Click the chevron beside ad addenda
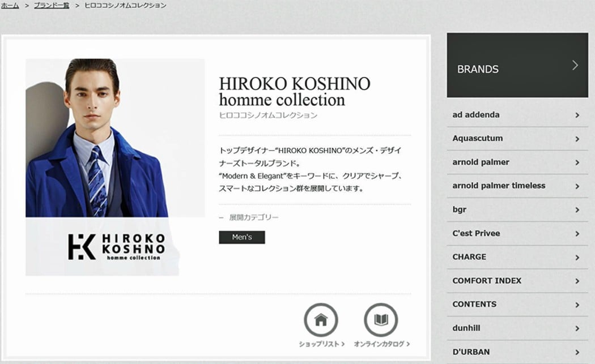This screenshot has height=364, width=595. [577, 115]
